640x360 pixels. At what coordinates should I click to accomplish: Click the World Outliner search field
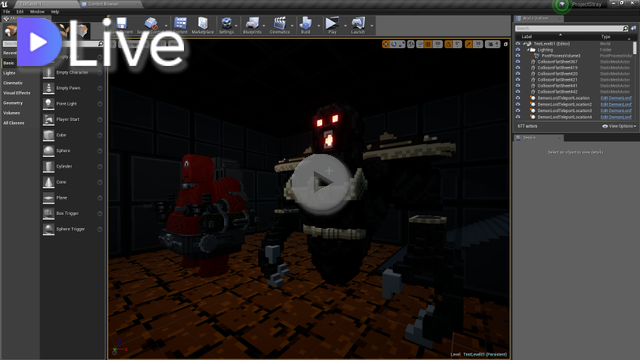(x=569, y=29)
